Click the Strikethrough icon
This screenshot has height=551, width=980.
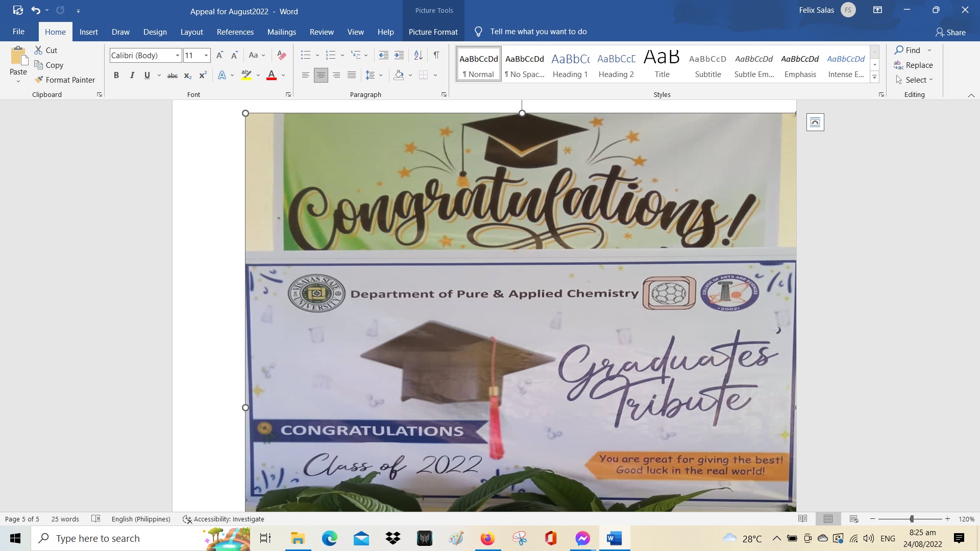(173, 76)
